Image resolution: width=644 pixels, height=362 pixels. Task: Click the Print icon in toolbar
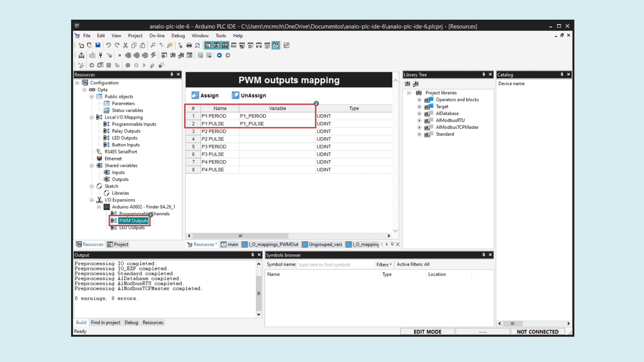click(189, 45)
